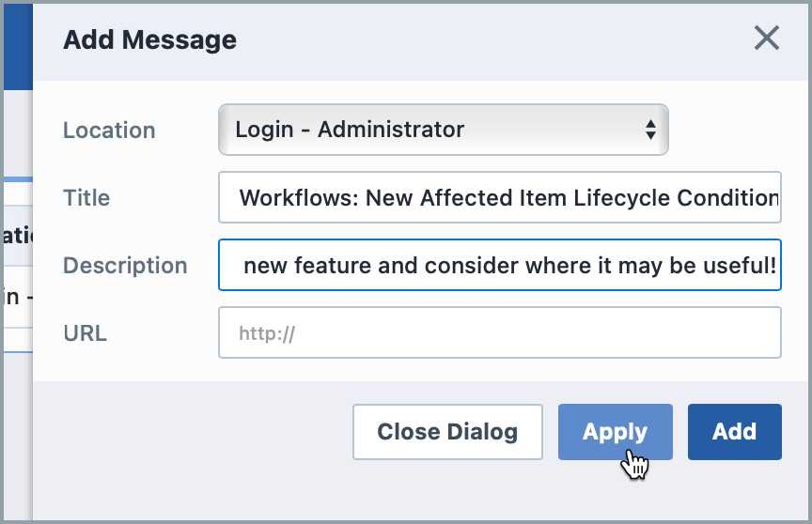This screenshot has height=524, width=812.
Task: Select the partially hidden 'in -' table row
Action: tap(18, 297)
